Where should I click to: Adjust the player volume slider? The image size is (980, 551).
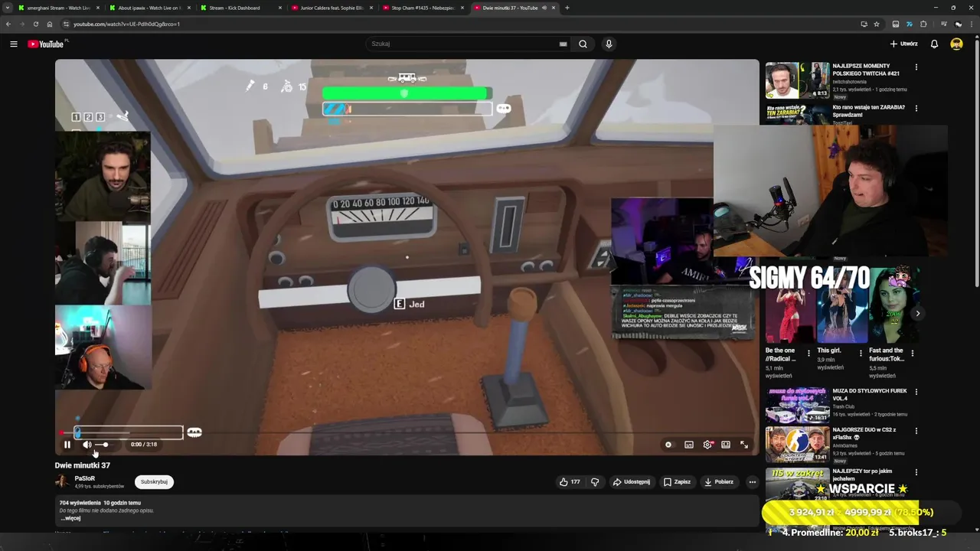tap(102, 445)
